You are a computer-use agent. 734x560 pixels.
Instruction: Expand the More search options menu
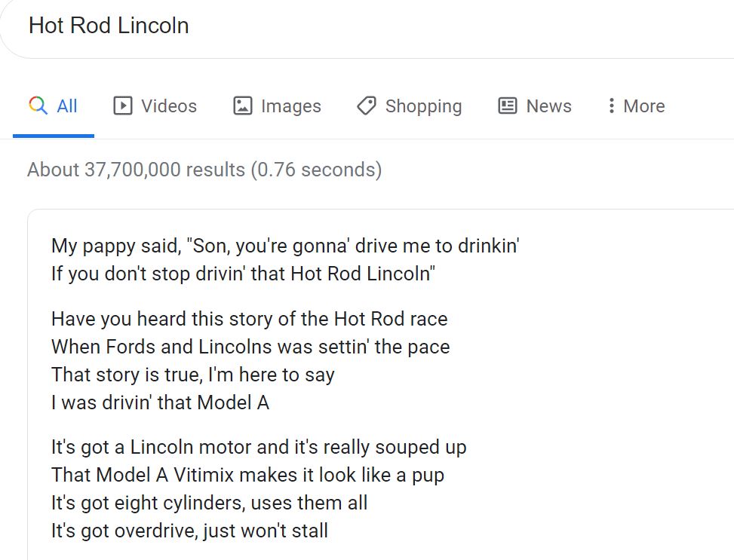(643, 106)
